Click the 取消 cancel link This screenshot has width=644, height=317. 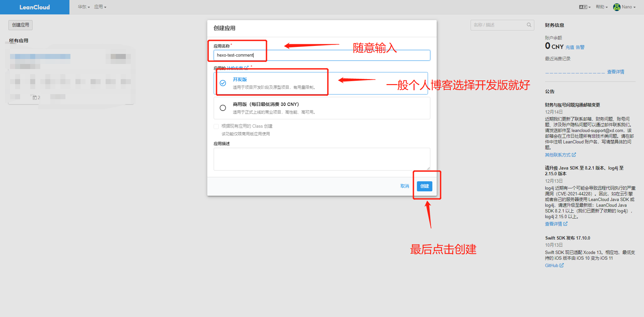[x=405, y=186]
